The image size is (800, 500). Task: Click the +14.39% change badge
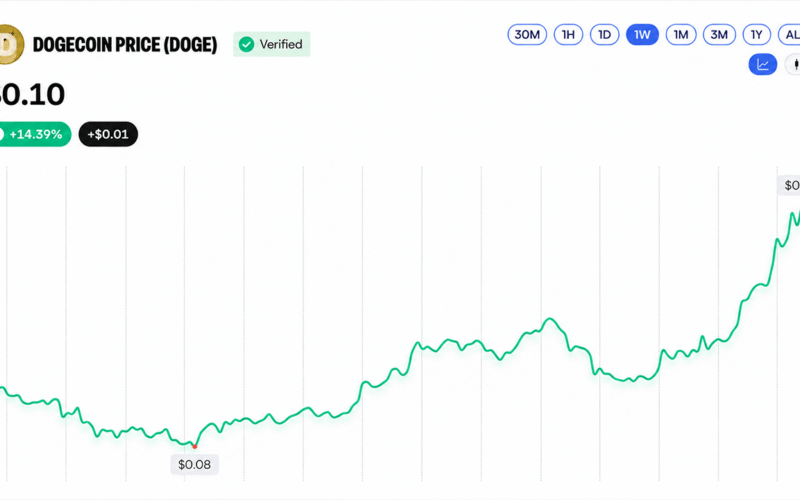35,134
